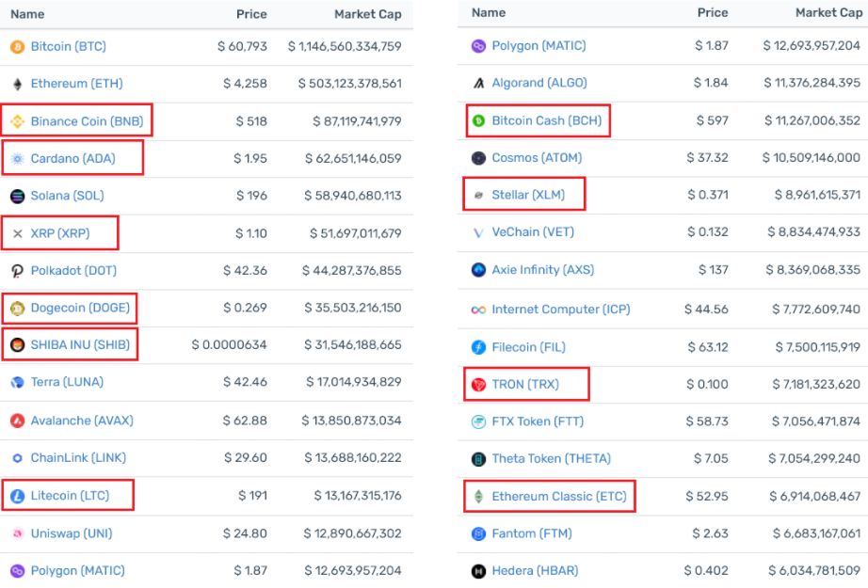Select the SHIBA INU price $ 0.0000634
The image size is (868, 588).
(229, 345)
